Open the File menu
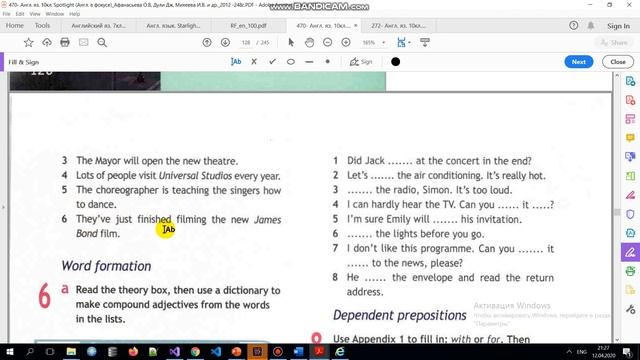The height and width of the screenshot is (360, 640). [6, 14]
